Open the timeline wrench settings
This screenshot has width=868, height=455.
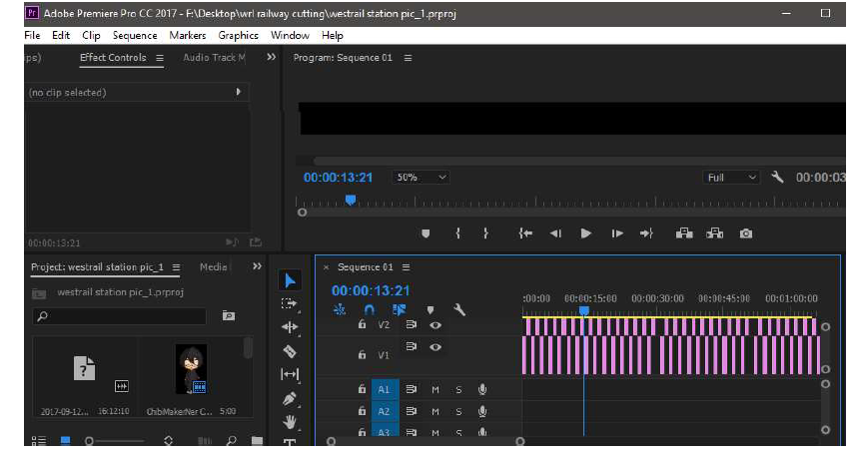coord(459,309)
